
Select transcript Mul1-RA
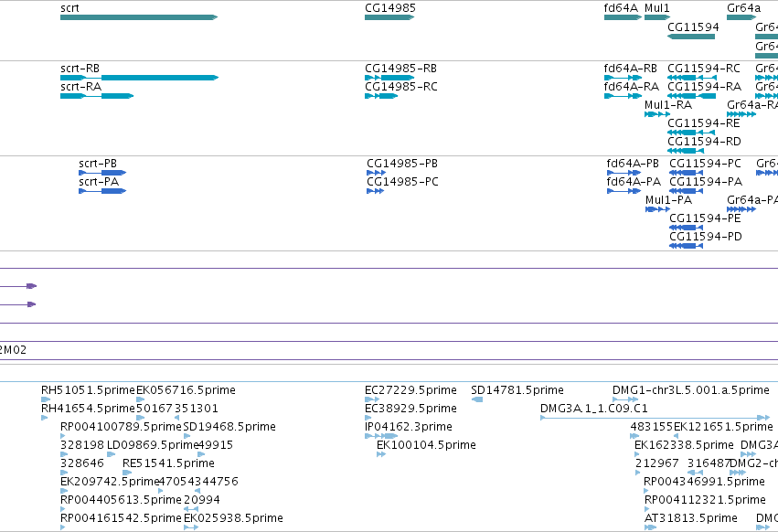pos(657,114)
